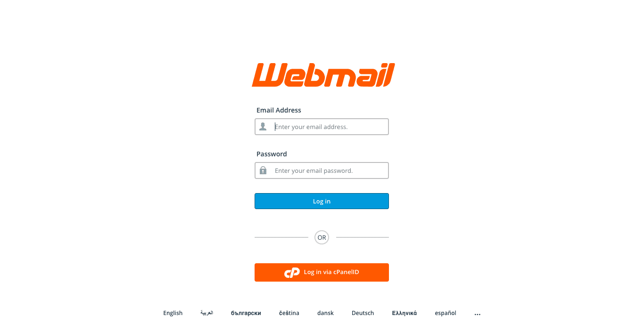Switch language to العربية
The height and width of the screenshot is (324, 644).
click(x=206, y=313)
